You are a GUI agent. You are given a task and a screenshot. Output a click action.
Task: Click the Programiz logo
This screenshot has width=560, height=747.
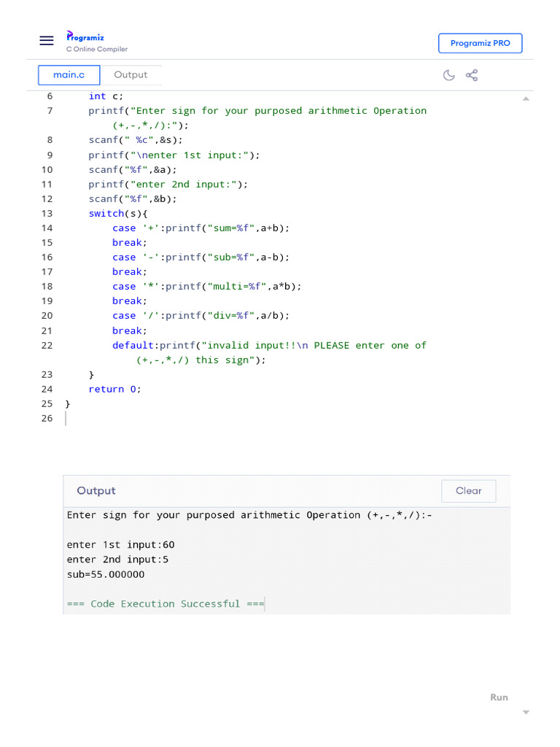[x=85, y=36]
